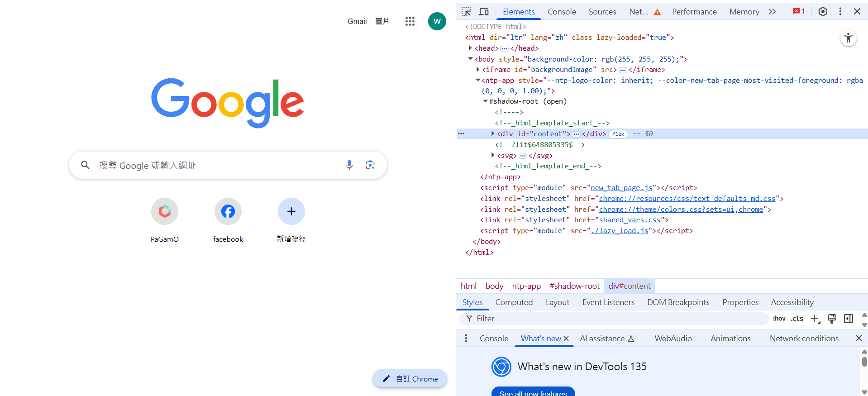
Task: Open the 圖片 images link
Action: click(x=382, y=21)
